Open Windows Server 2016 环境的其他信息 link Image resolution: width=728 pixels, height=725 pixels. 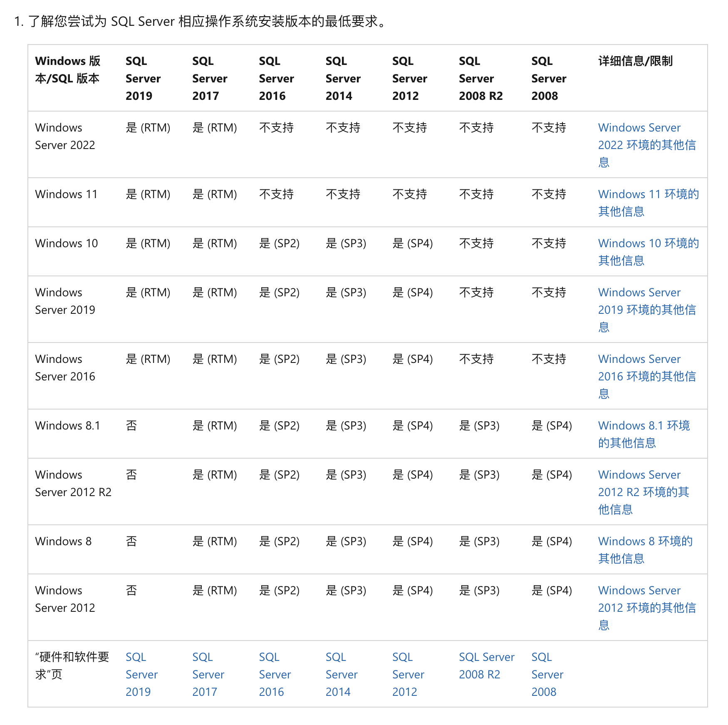click(x=647, y=376)
